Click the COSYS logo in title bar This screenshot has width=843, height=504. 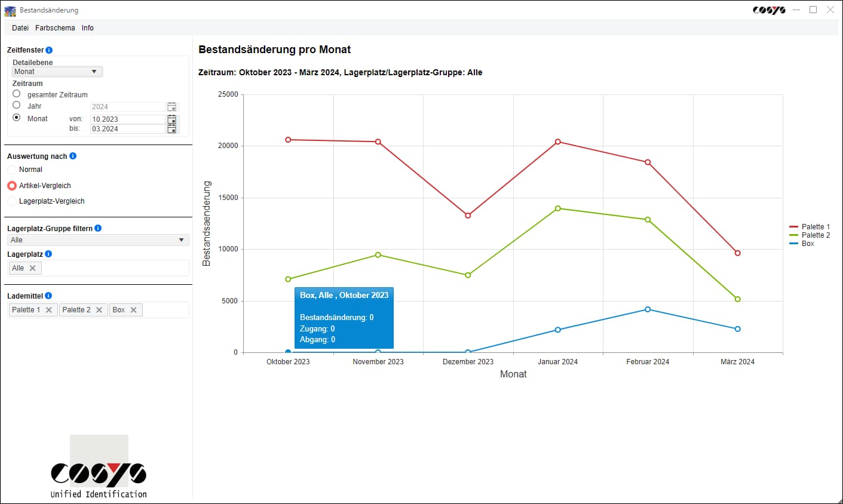pyautogui.click(x=769, y=10)
